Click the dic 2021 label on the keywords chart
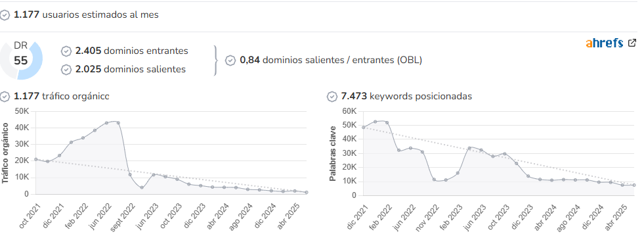This screenshot has width=644, height=244. click(357, 216)
